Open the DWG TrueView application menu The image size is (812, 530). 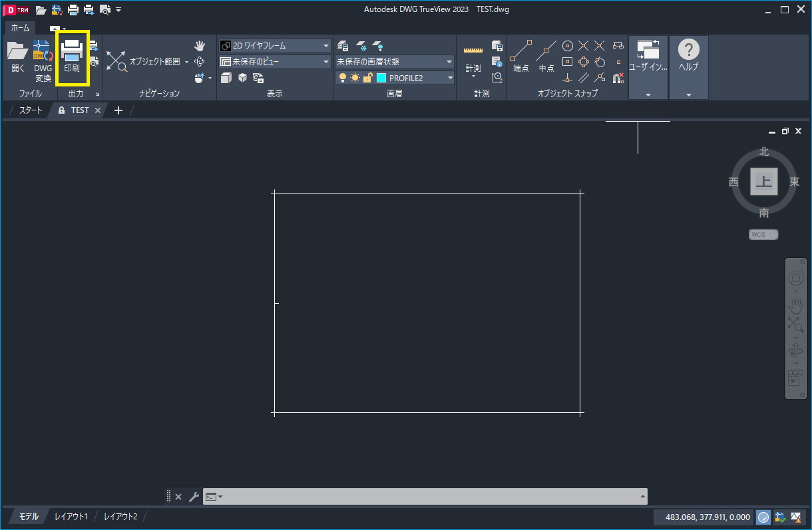click(17, 9)
